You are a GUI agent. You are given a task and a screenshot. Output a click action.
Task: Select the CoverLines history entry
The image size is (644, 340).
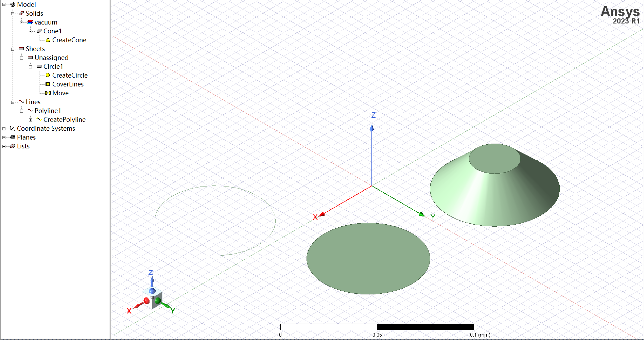(68, 84)
